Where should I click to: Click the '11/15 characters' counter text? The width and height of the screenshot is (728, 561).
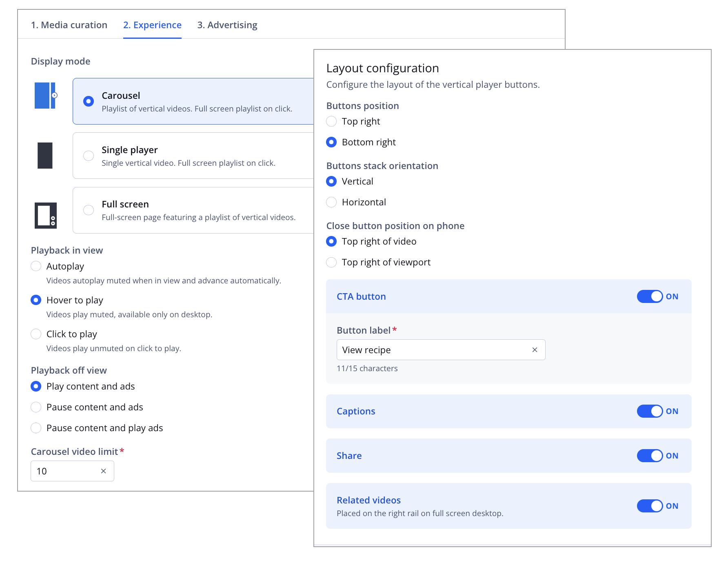pyautogui.click(x=367, y=368)
